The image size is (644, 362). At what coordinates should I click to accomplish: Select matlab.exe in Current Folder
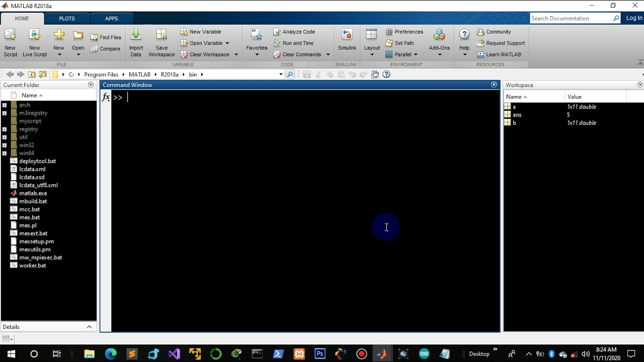[33, 193]
